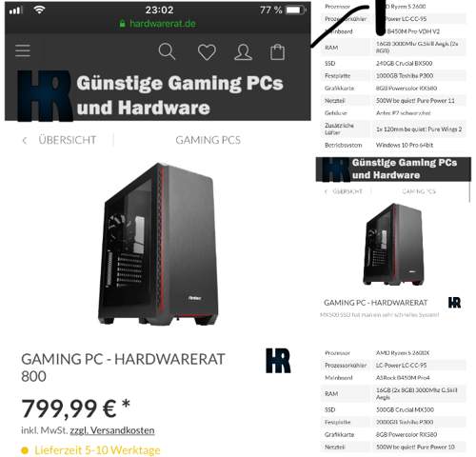Open the user account icon
This screenshot has width=476, height=457.
point(243,52)
